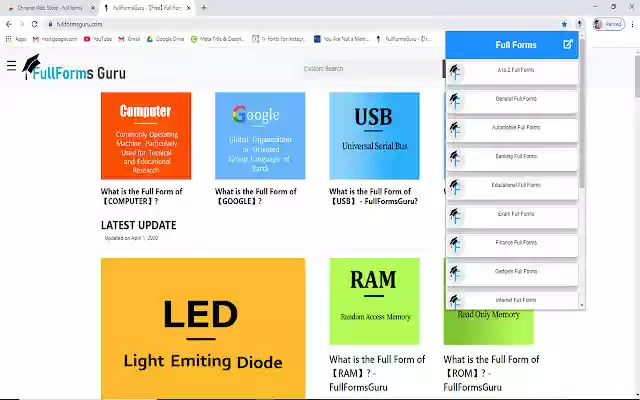Reload the page with the refresh icon

tap(35, 24)
